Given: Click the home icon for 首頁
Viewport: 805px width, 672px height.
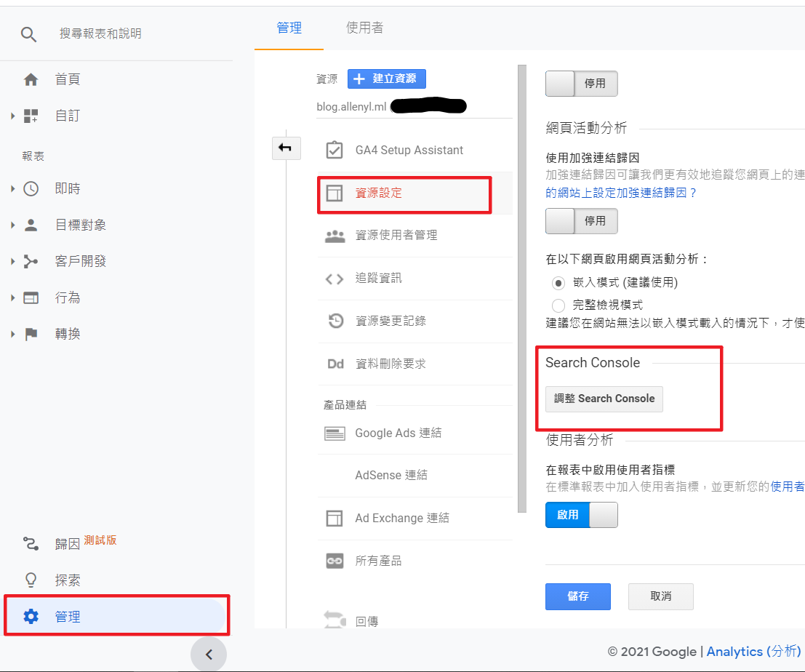Looking at the screenshot, I should pos(31,79).
